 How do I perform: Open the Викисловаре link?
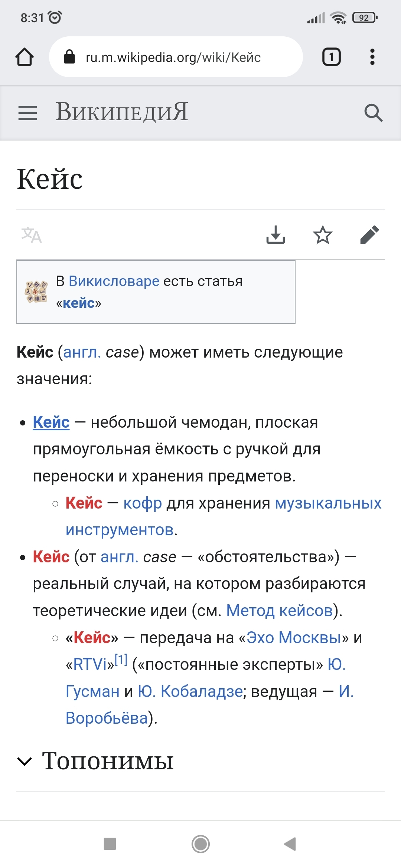pos(114,281)
